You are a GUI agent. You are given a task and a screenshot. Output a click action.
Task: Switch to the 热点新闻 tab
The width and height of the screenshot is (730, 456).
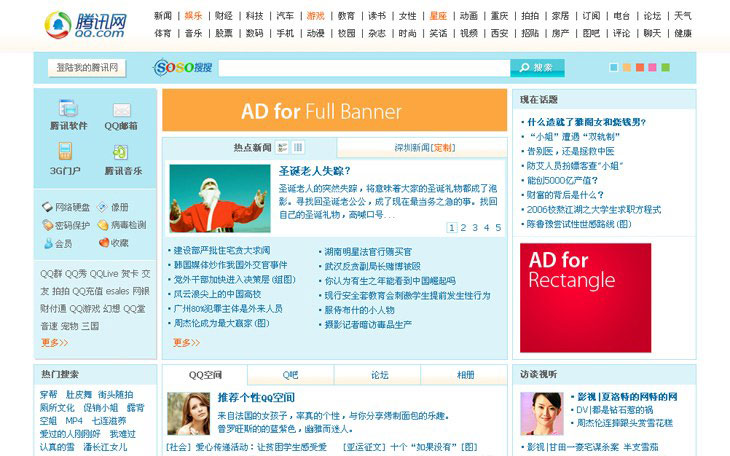pos(252,148)
